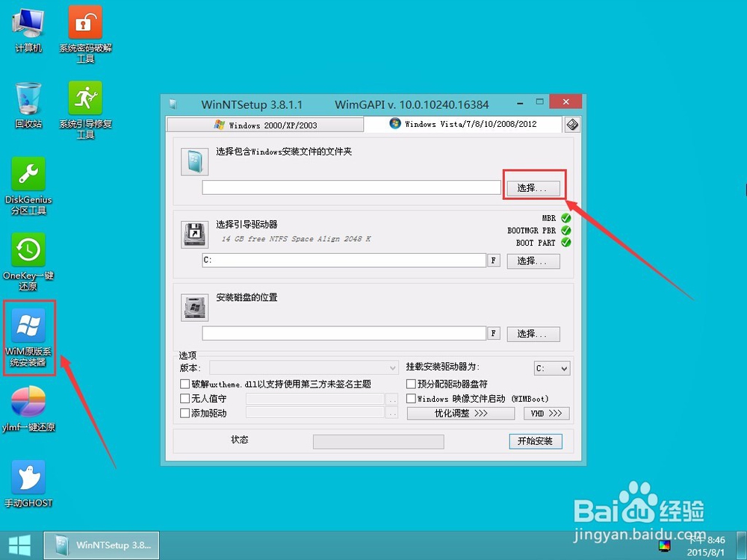Click the BOOTMGR PBR green check icon

point(566,231)
